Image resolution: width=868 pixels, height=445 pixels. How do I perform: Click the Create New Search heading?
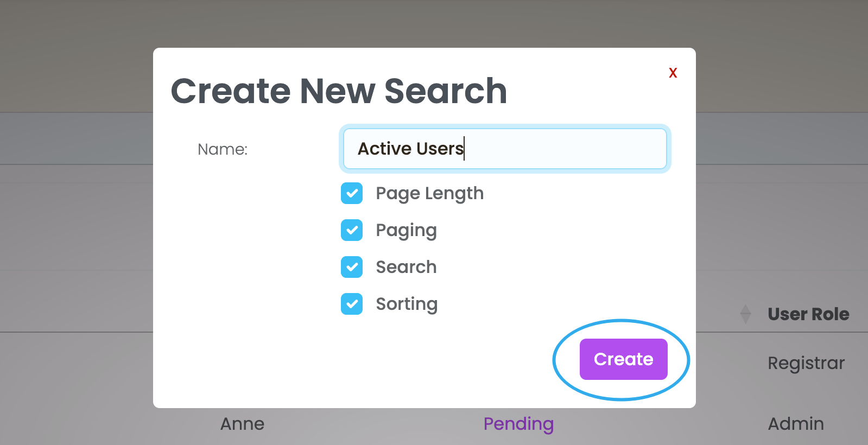[x=339, y=91]
